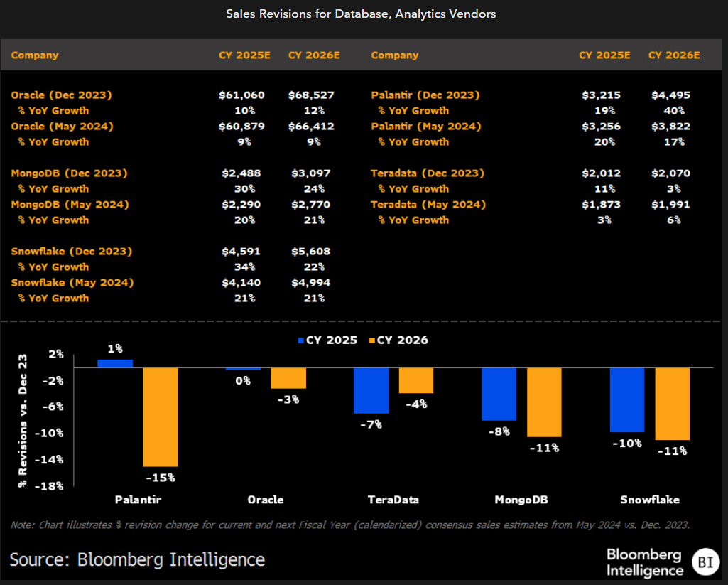Click the blue CY 2025 legend square

pyautogui.click(x=300, y=340)
